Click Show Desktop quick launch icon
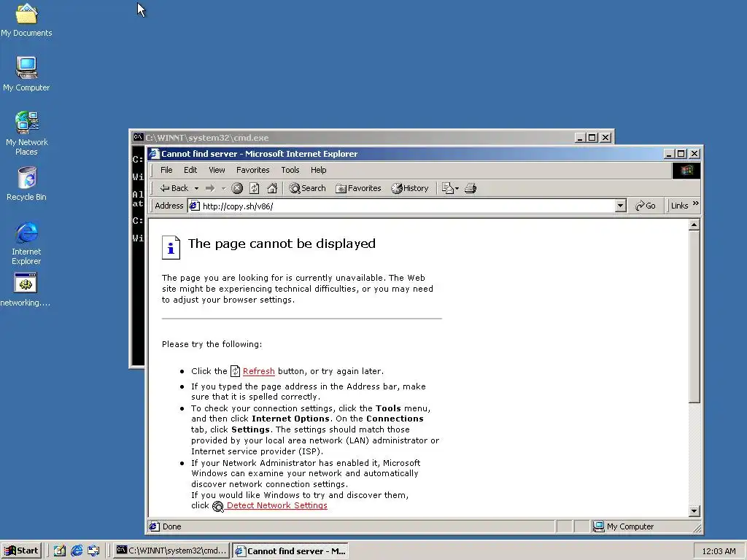Image resolution: width=747 pixels, height=560 pixels. click(60, 551)
